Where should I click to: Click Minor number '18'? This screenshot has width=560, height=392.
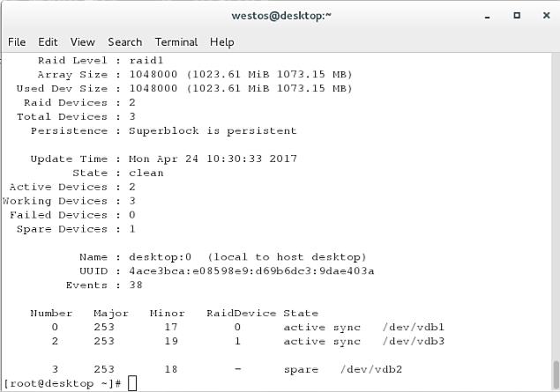coord(171,369)
